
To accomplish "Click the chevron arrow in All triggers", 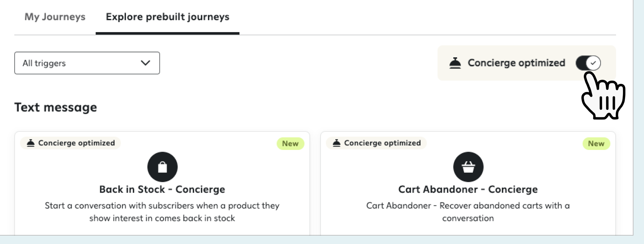I will click(x=145, y=63).
